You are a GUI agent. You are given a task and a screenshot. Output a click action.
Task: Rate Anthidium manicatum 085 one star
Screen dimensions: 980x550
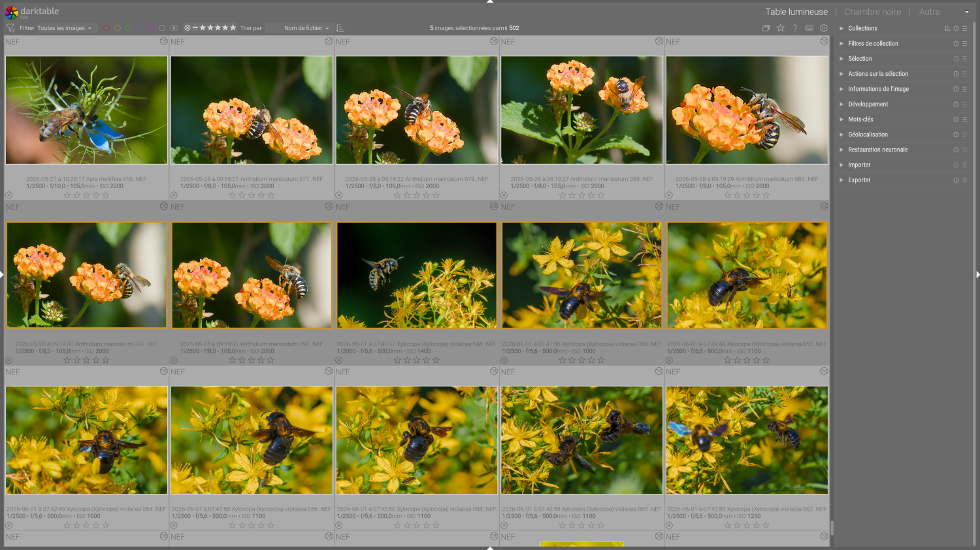pyautogui.click(x=563, y=195)
